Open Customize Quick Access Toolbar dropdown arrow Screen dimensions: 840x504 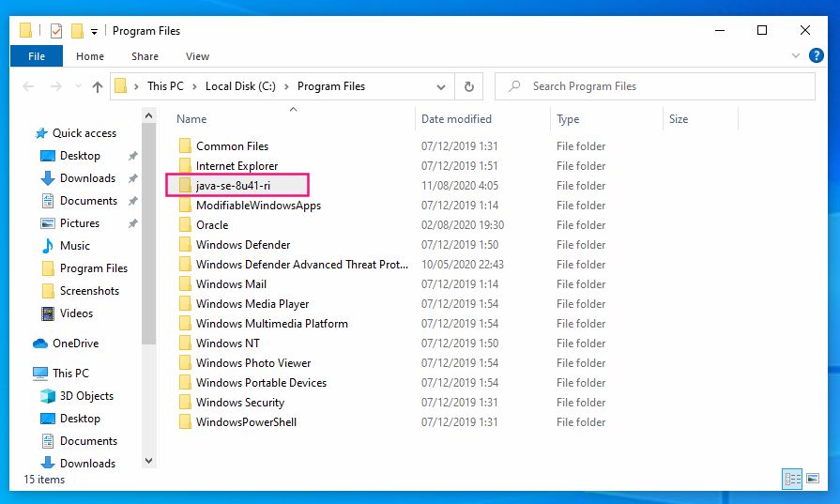tap(94, 32)
